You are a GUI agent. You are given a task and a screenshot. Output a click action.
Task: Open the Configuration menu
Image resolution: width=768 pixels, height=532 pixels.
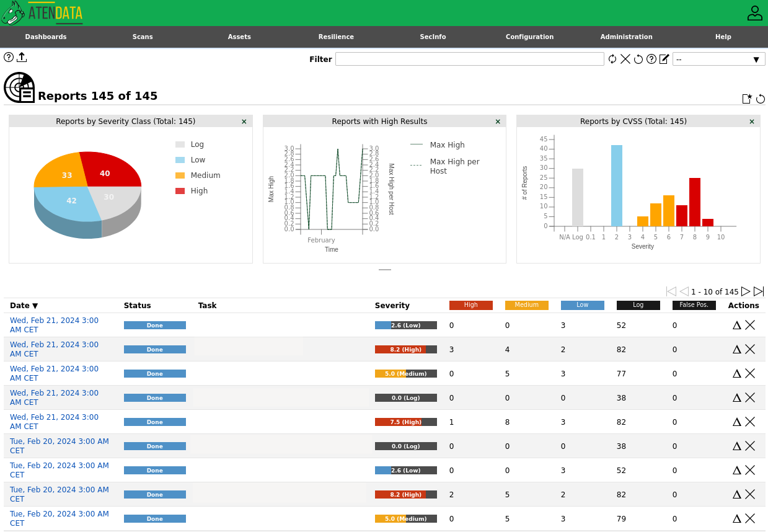click(x=529, y=37)
